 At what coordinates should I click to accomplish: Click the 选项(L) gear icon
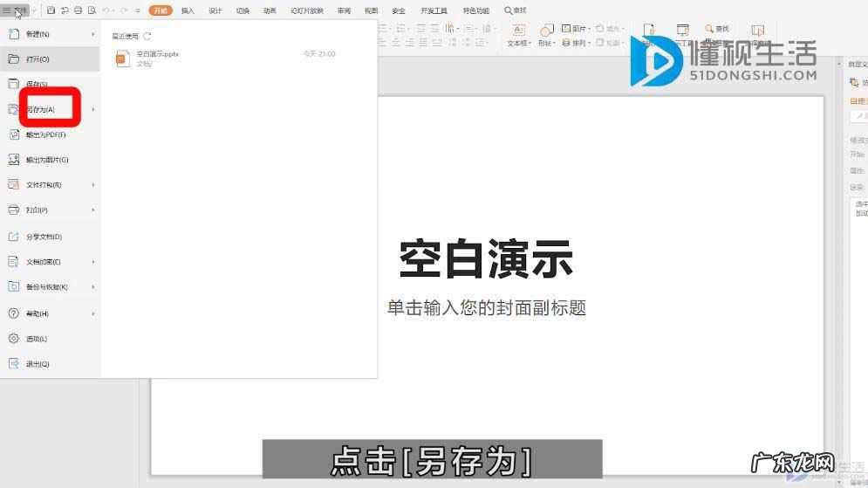coord(14,339)
